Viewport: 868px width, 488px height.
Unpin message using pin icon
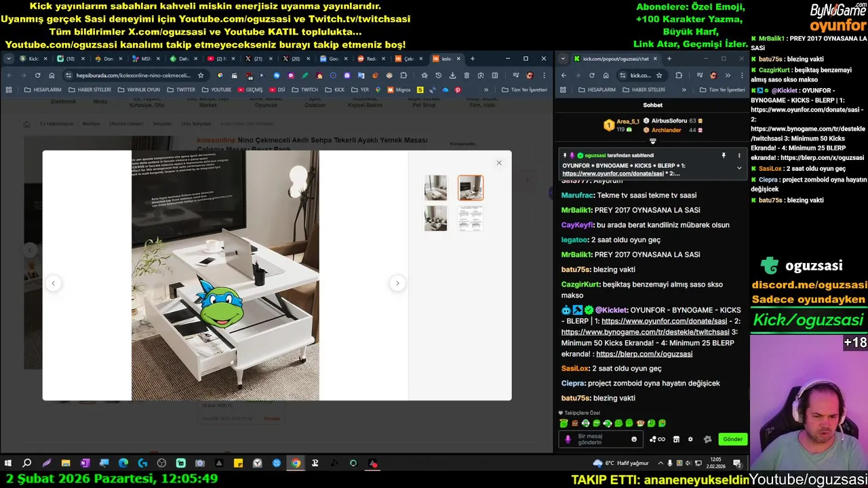(x=724, y=155)
